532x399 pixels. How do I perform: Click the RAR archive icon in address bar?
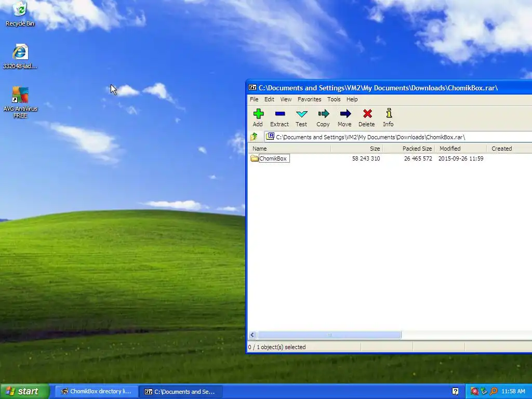coord(270,137)
